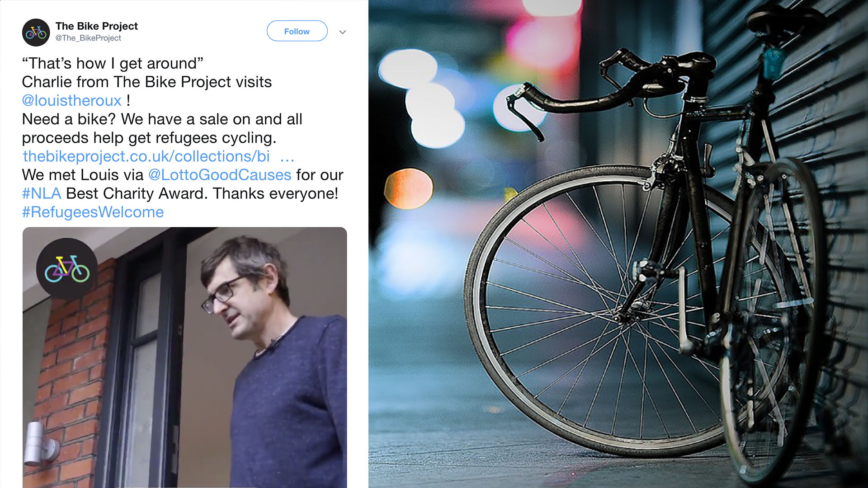Visit the @LottoGoodCauses mention
Image resolution: width=868 pixels, height=488 pixels.
click(220, 175)
